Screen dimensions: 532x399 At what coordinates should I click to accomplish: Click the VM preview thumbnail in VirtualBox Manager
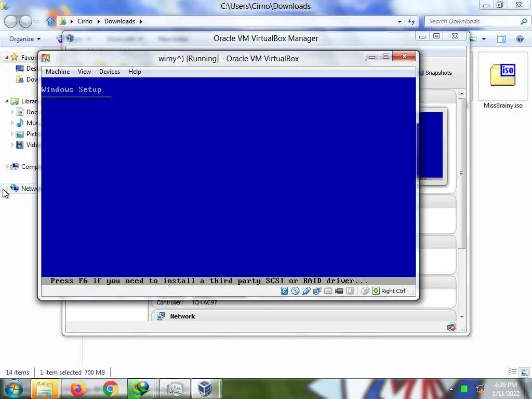point(431,145)
